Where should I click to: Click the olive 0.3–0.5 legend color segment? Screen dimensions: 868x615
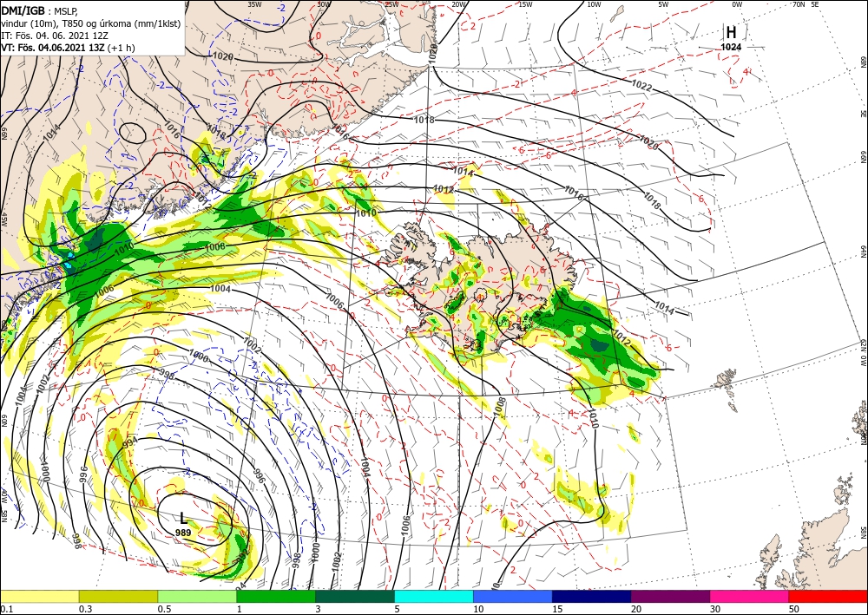pyautogui.click(x=118, y=597)
